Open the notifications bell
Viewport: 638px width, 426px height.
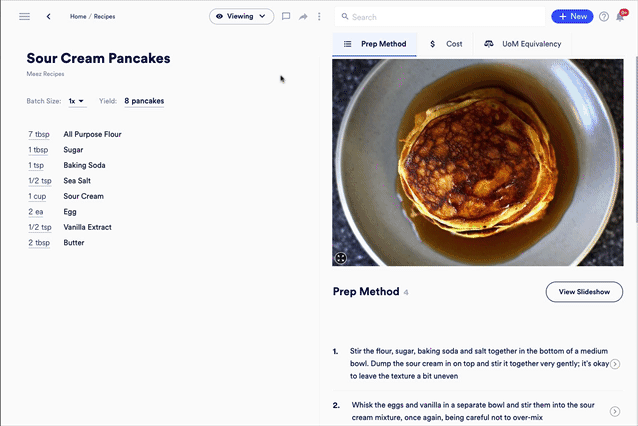pyautogui.click(x=621, y=17)
